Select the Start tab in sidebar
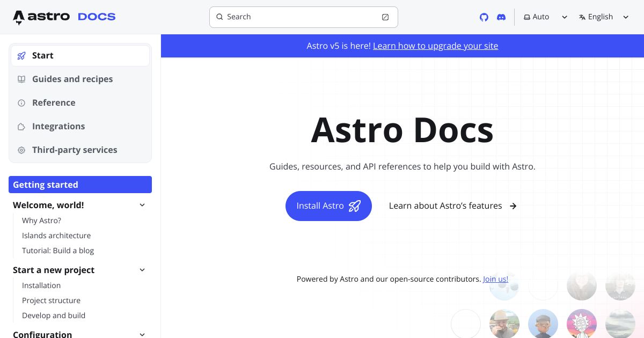Screen dimensions: 644x338 [80, 56]
